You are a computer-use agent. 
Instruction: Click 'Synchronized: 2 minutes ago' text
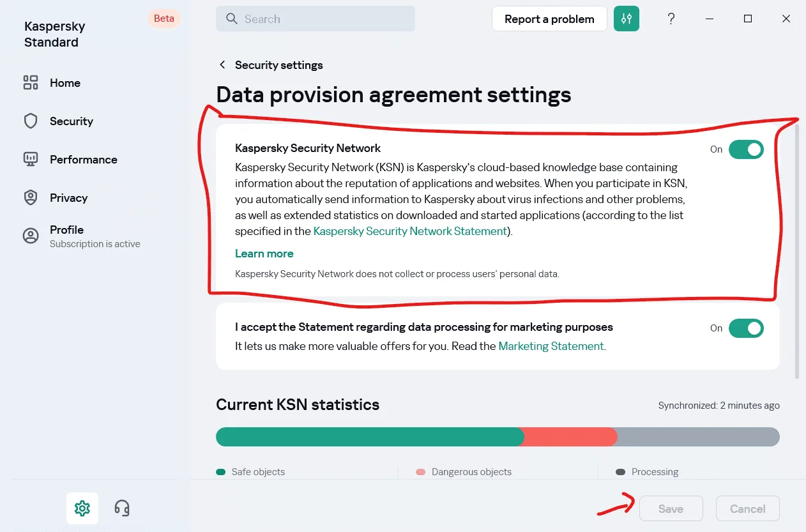pos(719,406)
